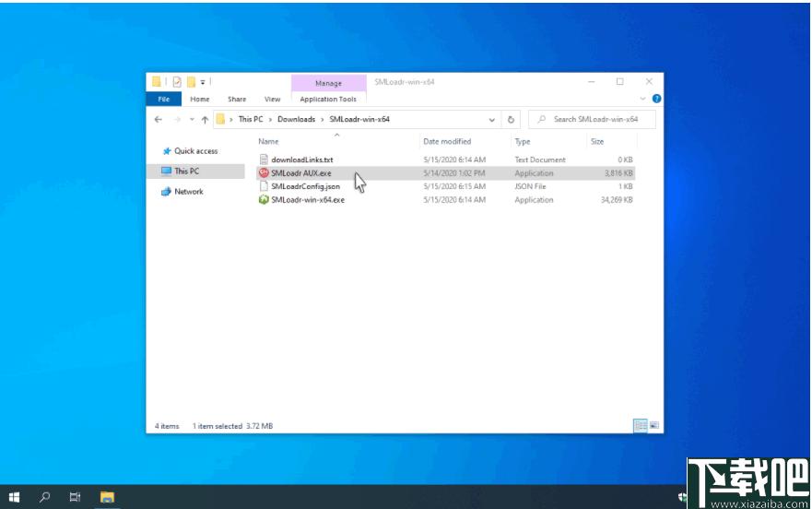Open Explorer help question mark icon

coord(656,99)
